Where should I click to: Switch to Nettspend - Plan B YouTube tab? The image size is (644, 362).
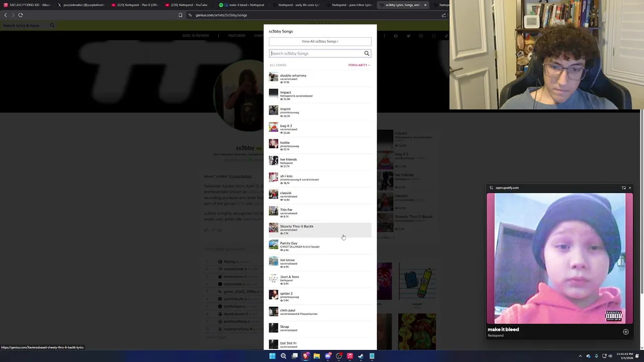[134, 5]
